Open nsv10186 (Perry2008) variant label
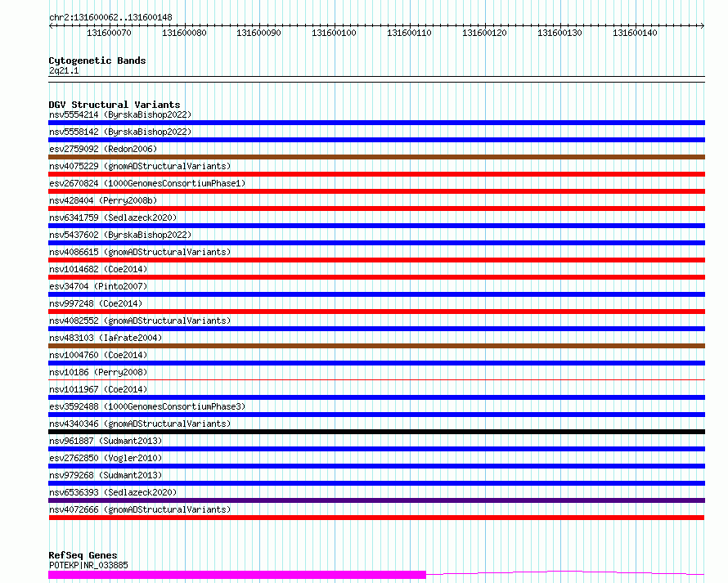Viewport: 728px width, 583px height. [98, 372]
